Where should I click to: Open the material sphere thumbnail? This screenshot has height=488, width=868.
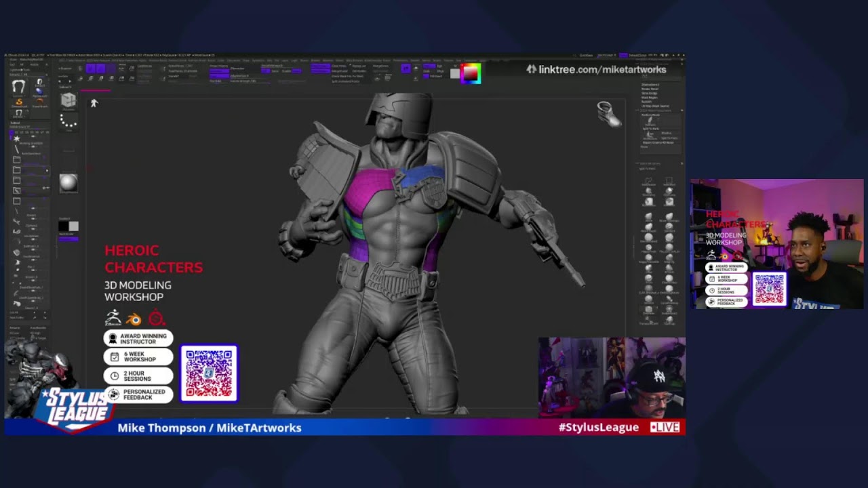tap(68, 182)
